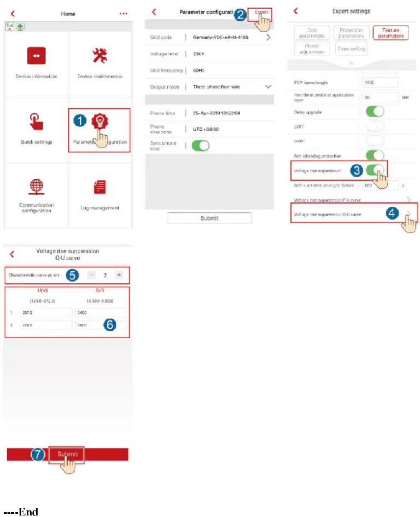Select Phone time zone UTC +08:00
The width and height of the screenshot is (420, 517).
coord(205,129)
